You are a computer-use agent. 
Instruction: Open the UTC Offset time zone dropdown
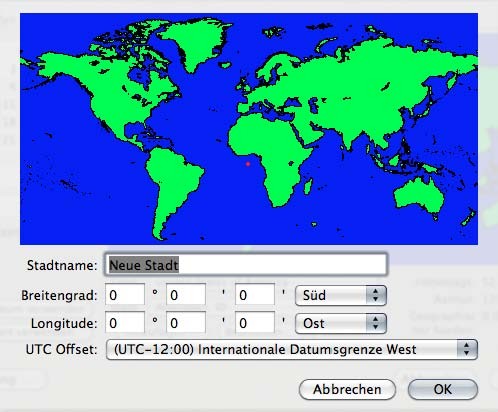coord(292,349)
